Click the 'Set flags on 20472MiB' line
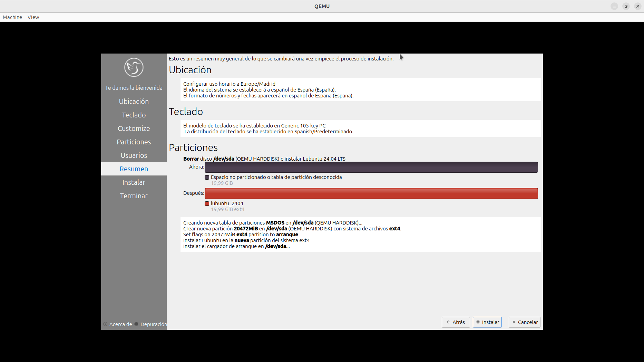This screenshot has width=644, height=362. click(241, 235)
